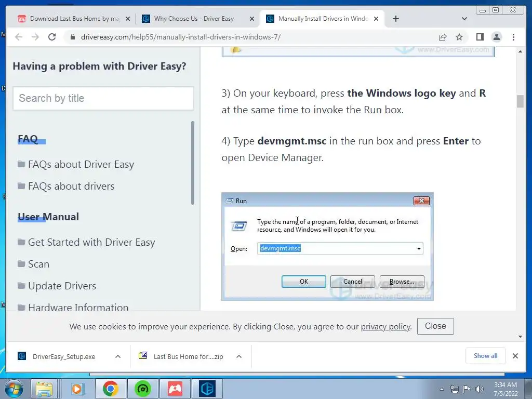532x399 pixels.
Task: Click the Run dialog screenshot image
Action: pos(327,247)
